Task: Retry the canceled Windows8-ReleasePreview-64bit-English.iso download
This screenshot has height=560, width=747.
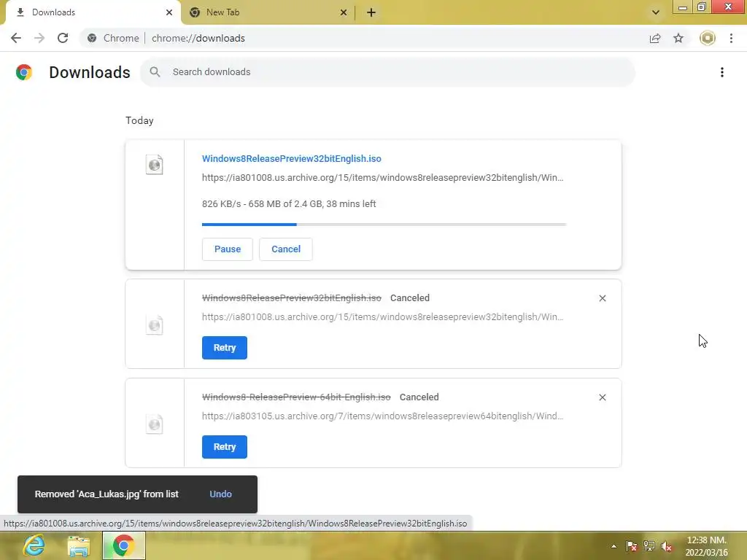Action: [x=225, y=447]
